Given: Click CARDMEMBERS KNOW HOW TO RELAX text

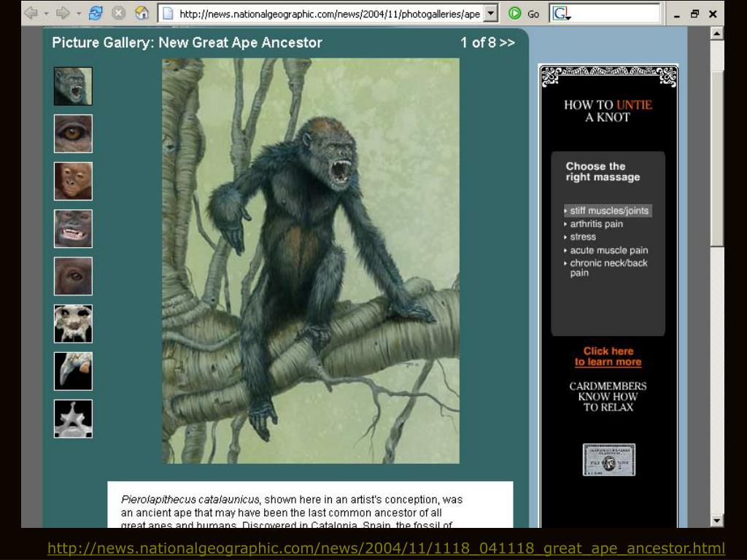Looking at the screenshot, I should click(608, 397).
